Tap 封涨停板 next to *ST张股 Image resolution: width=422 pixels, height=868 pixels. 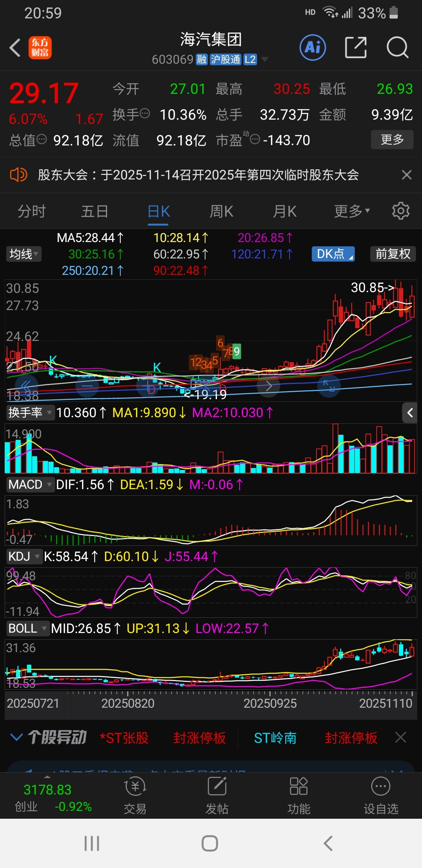[x=200, y=738]
